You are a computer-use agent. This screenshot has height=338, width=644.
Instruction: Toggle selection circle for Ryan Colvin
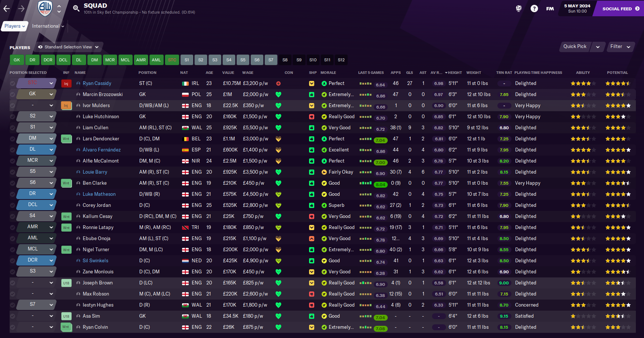(x=13, y=327)
